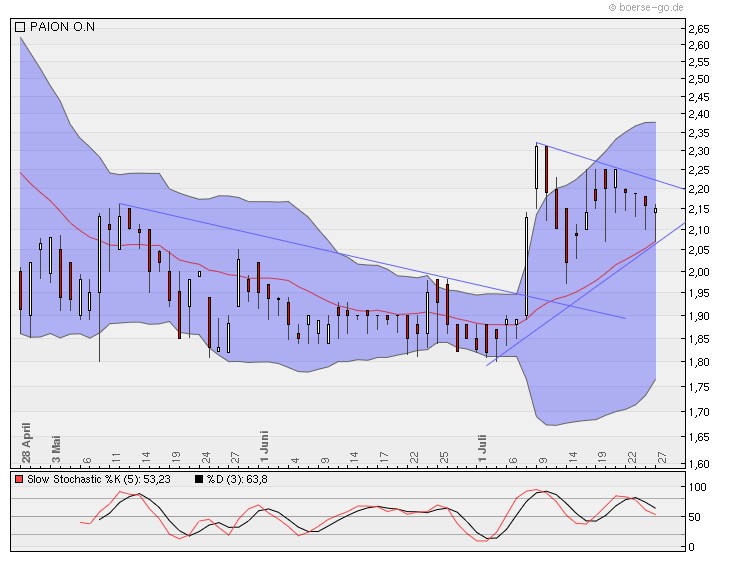This screenshot has height=561, width=730.
Task: Click the red Slow Stochastic %K swatch
Action: pyautogui.click(x=19, y=479)
